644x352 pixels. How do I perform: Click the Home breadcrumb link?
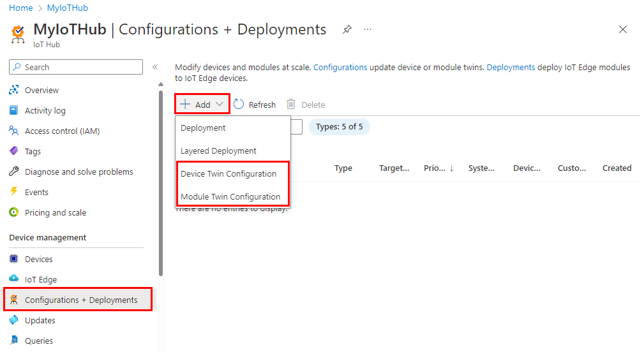(x=20, y=8)
